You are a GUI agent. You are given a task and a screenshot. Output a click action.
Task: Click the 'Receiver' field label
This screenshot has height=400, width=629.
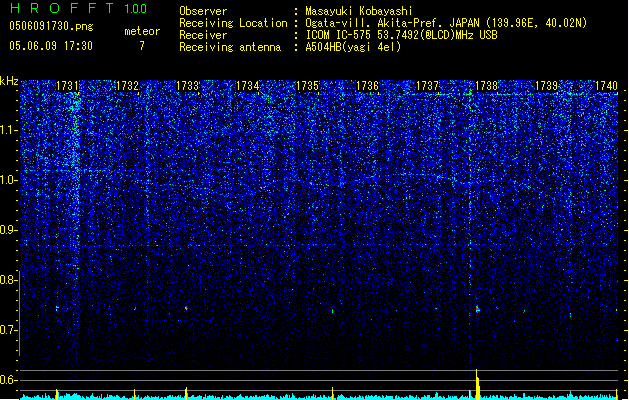[203, 35]
